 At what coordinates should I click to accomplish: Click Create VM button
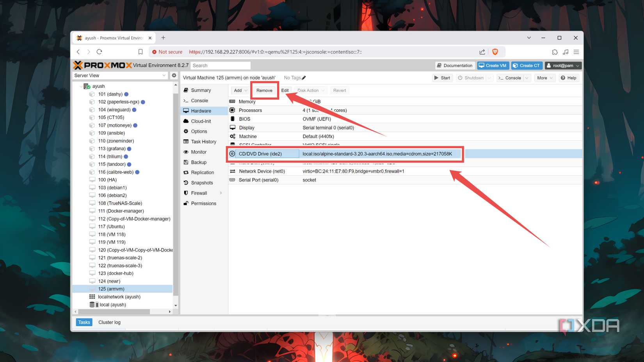click(493, 66)
